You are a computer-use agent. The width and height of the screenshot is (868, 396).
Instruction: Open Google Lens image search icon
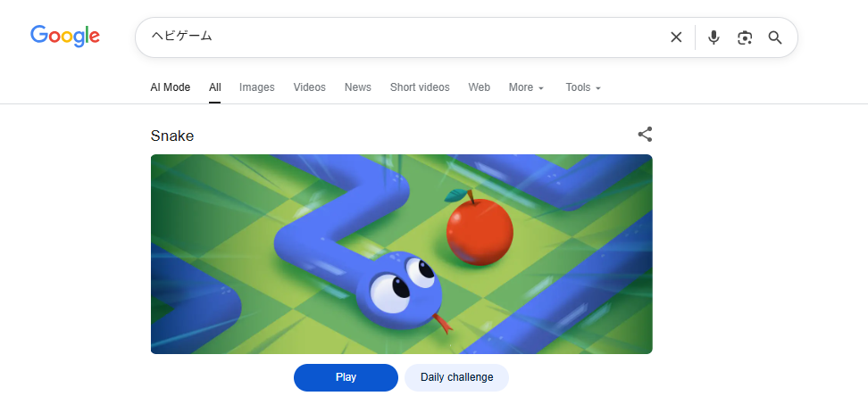point(745,37)
